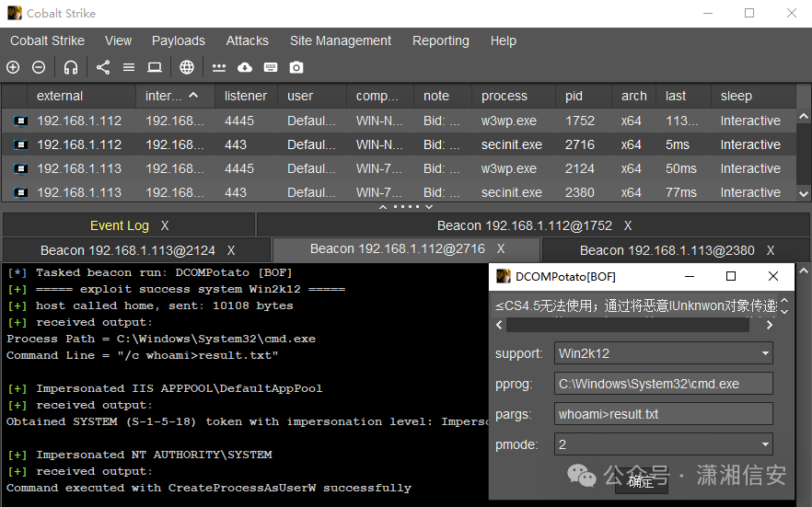Open the pmode dropdown
The image size is (812, 507).
tap(664, 444)
